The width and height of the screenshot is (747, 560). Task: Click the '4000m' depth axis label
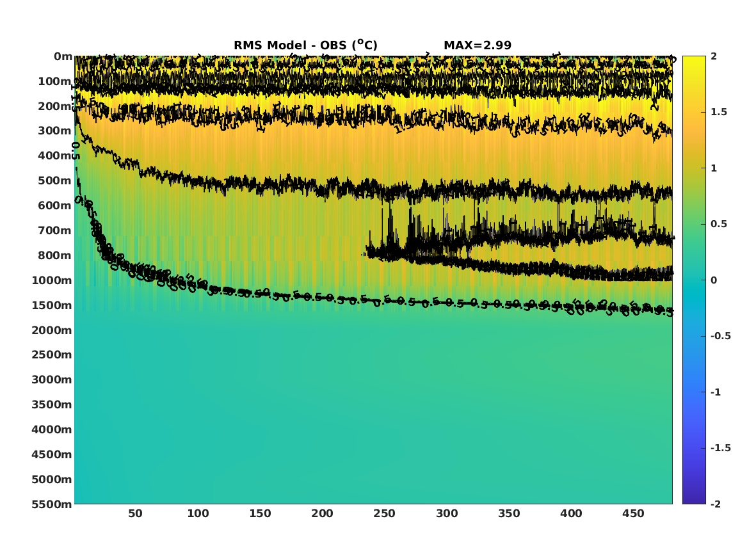pyautogui.click(x=52, y=429)
